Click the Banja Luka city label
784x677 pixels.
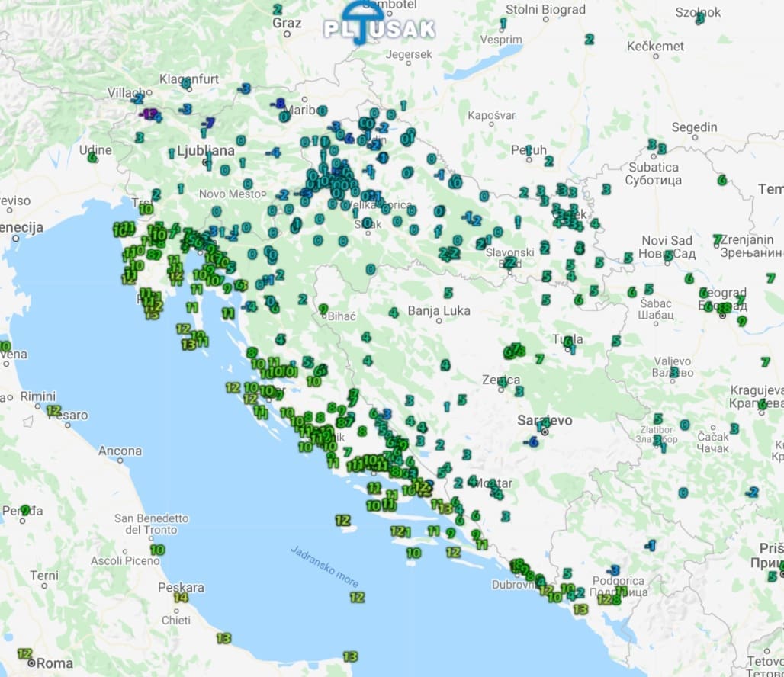click(x=439, y=311)
